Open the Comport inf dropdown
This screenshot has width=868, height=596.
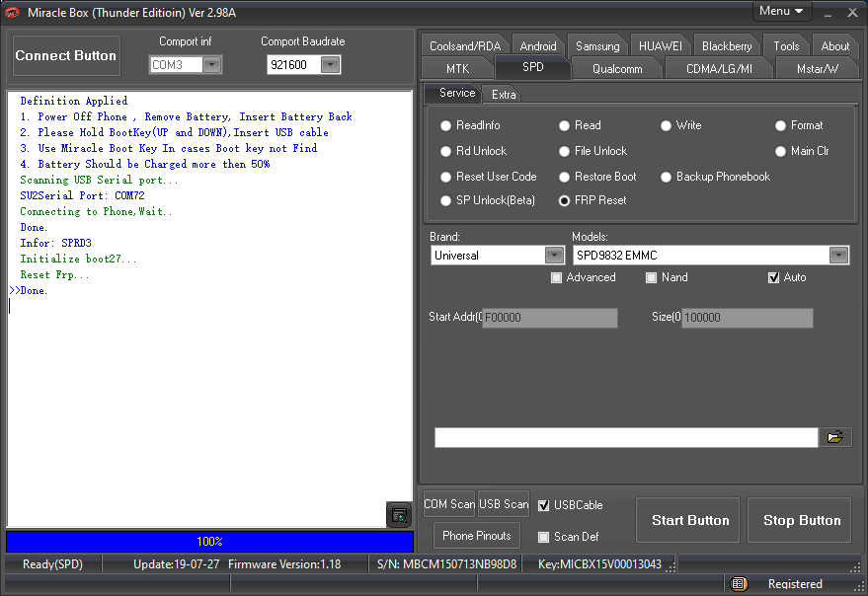click(x=211, y=65)
